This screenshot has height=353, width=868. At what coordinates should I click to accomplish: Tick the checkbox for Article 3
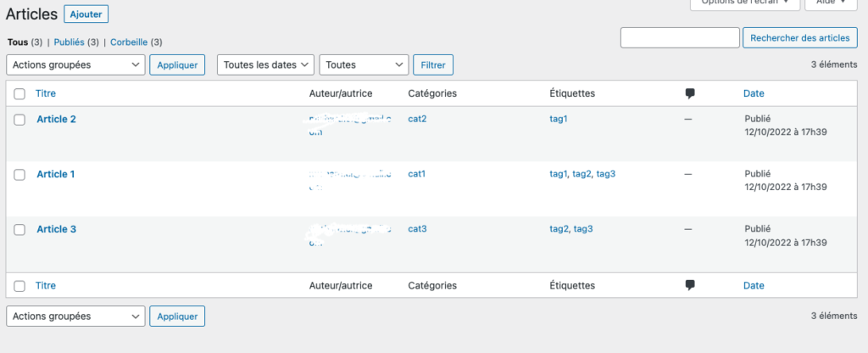[x=19, y=229]
